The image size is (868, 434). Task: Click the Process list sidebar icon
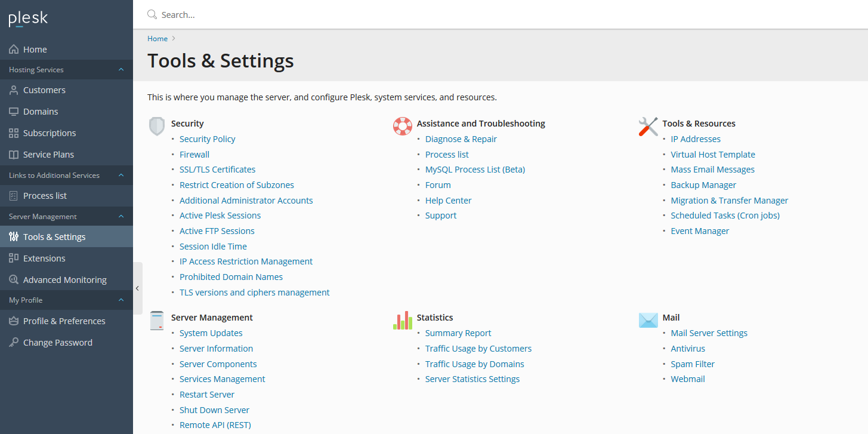[x=14, y=196]
